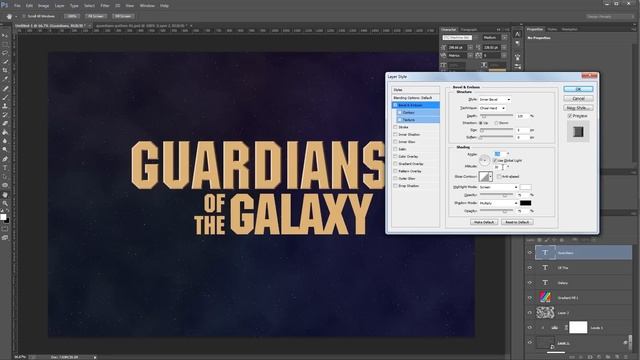Select the Zoom tool in toolbar
This screenshot has height=360, width=640.
tap(5, 203)
